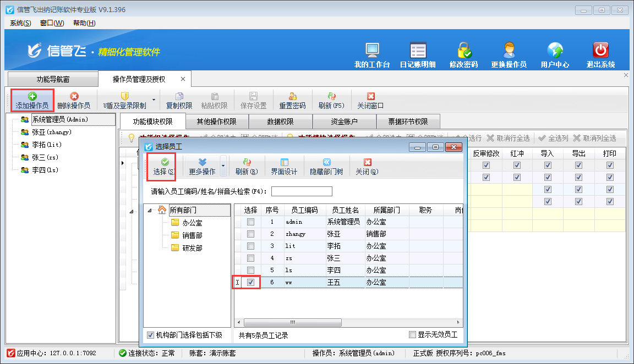Collapse the 所有部门 tree node
The image size is (634, 364).
point(151,210)
